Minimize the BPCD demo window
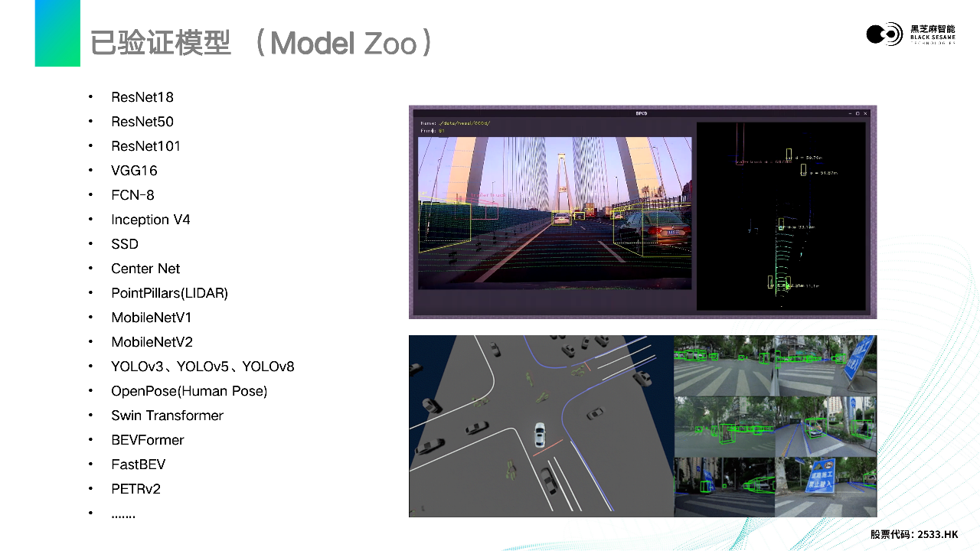 pyautogui.click(x=849, y=113)
